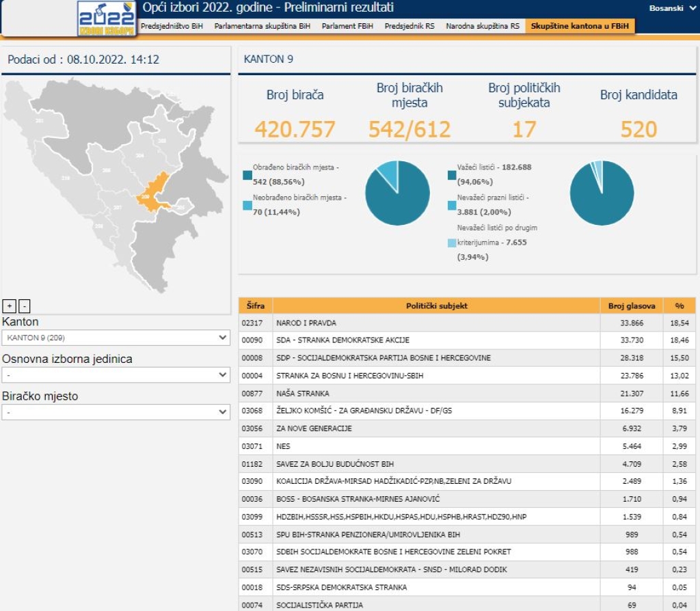Zoom in the map with plus button

tap(9, 306)
